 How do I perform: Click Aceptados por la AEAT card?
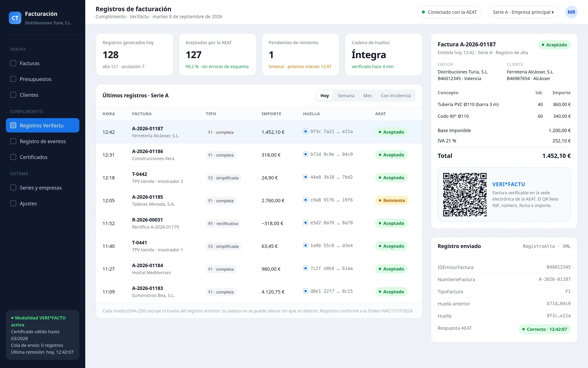217,54
